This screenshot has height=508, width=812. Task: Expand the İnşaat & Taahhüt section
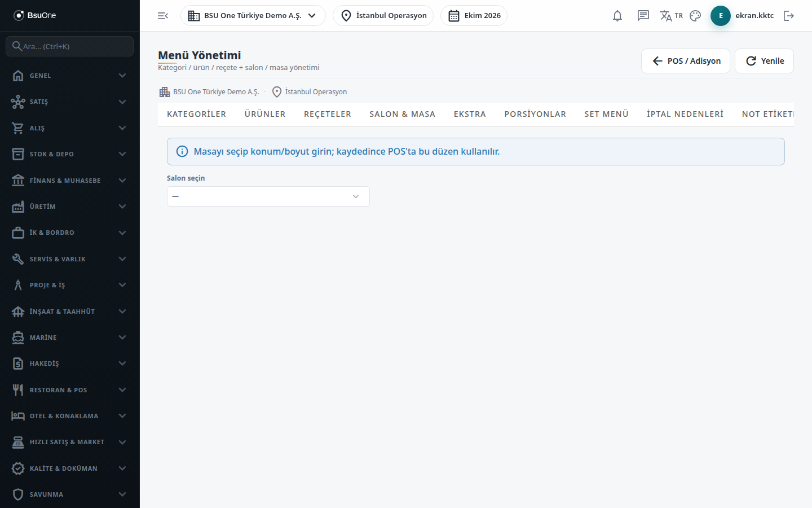pos(70,312)
